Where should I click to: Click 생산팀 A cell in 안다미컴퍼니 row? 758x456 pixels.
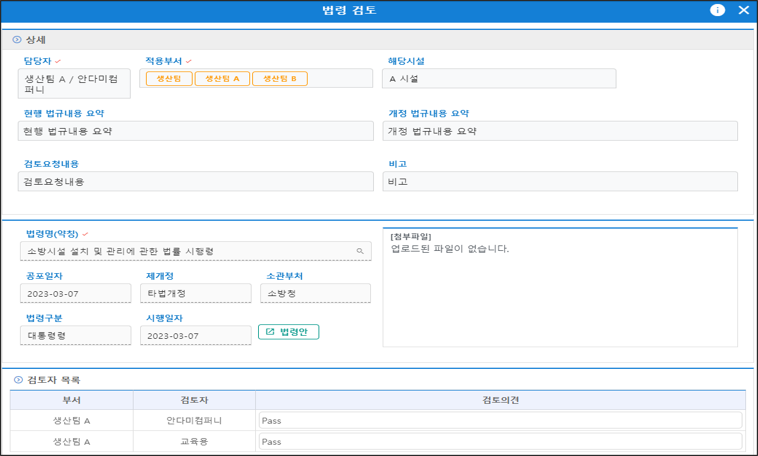pos(72,420)
